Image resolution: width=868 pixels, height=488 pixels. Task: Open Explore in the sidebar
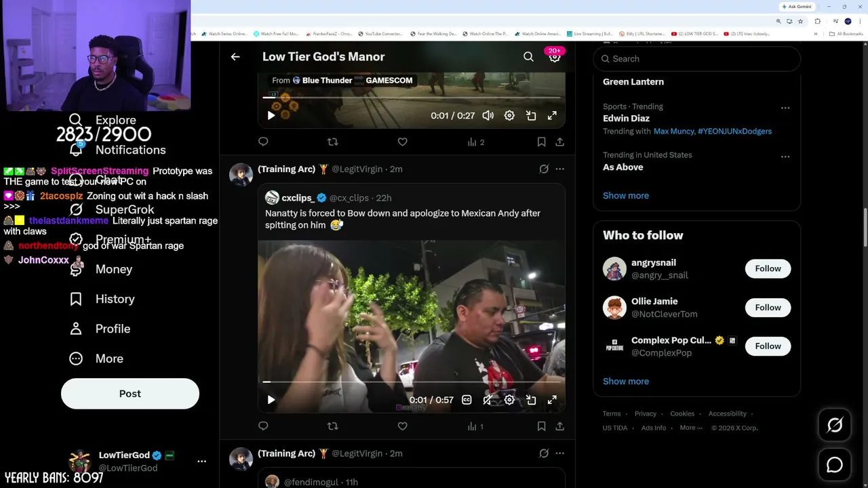click(x=102, y=120)
